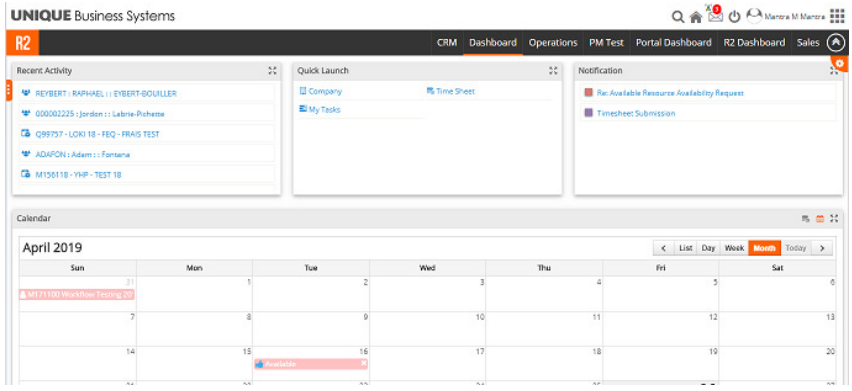Open the R2 Dashboard tab
This screenshot has height=391, width=852.
754,42
